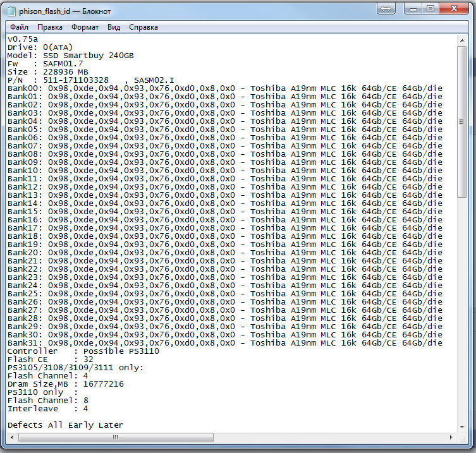This screenshot has width=476, height=453.
Task: Click the Bank03 row
Action: coord(225,113)
